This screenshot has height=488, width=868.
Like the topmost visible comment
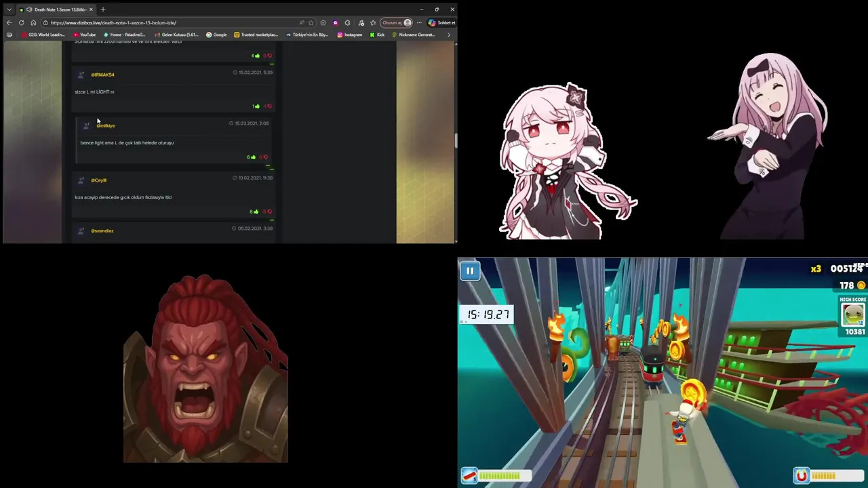coord(256,56)
